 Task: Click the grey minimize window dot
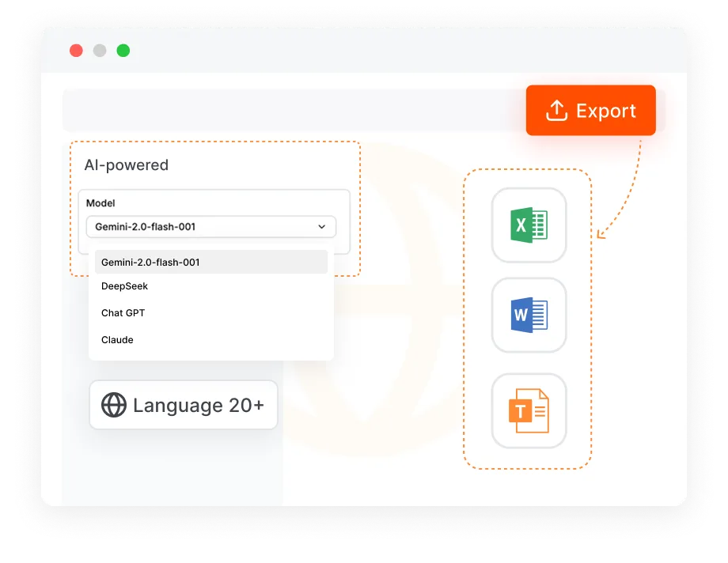(100, 51)
